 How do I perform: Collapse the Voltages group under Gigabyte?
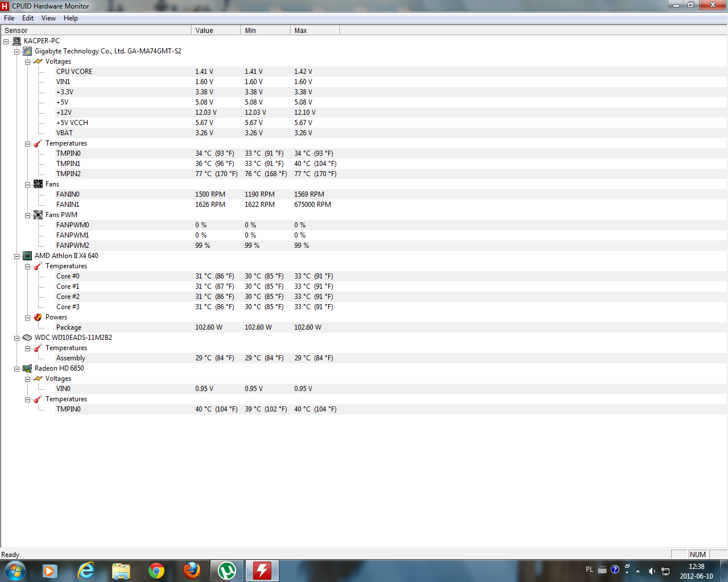coord(27,62)
